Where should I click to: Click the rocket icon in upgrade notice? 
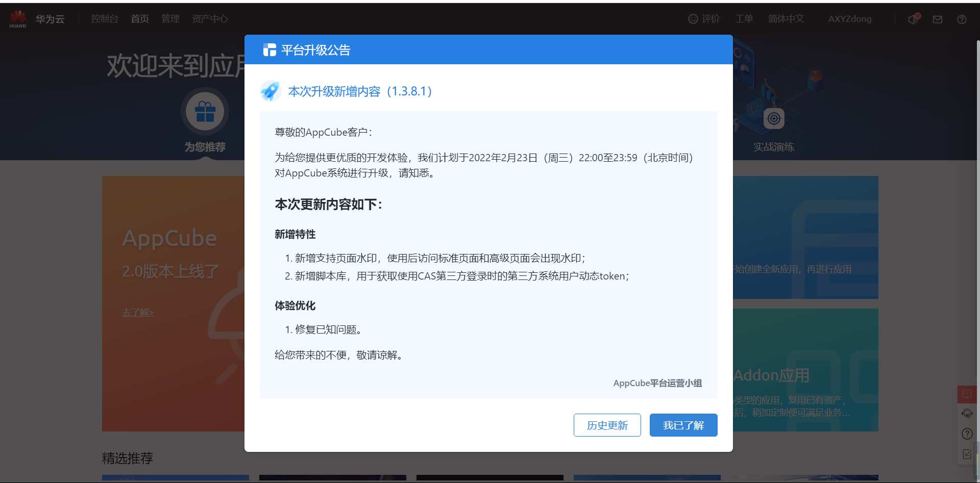pyautogui.click(x=270, y=91)
